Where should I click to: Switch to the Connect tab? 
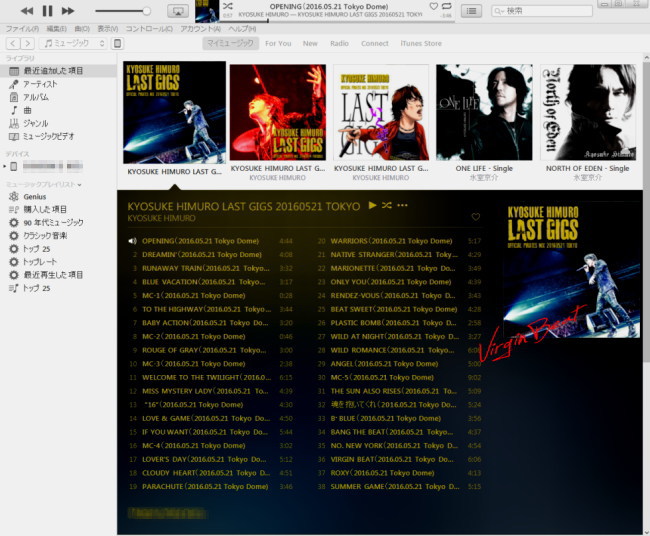[x=375, y=43]
